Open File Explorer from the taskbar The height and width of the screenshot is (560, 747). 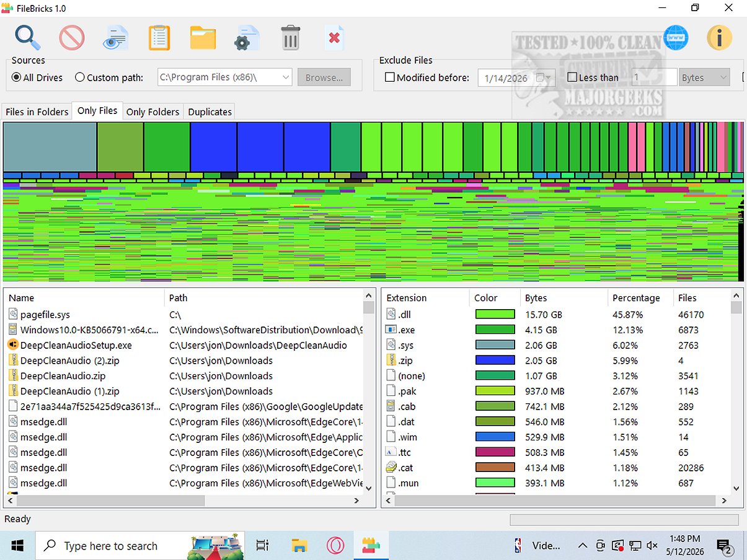point(299,546)
